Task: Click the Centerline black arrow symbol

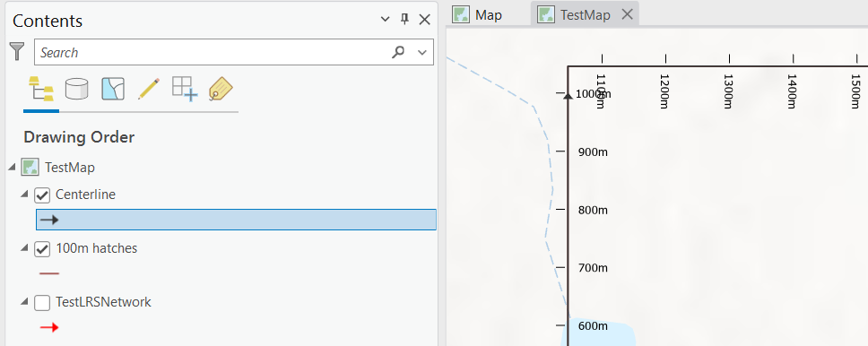Action: 49,220
